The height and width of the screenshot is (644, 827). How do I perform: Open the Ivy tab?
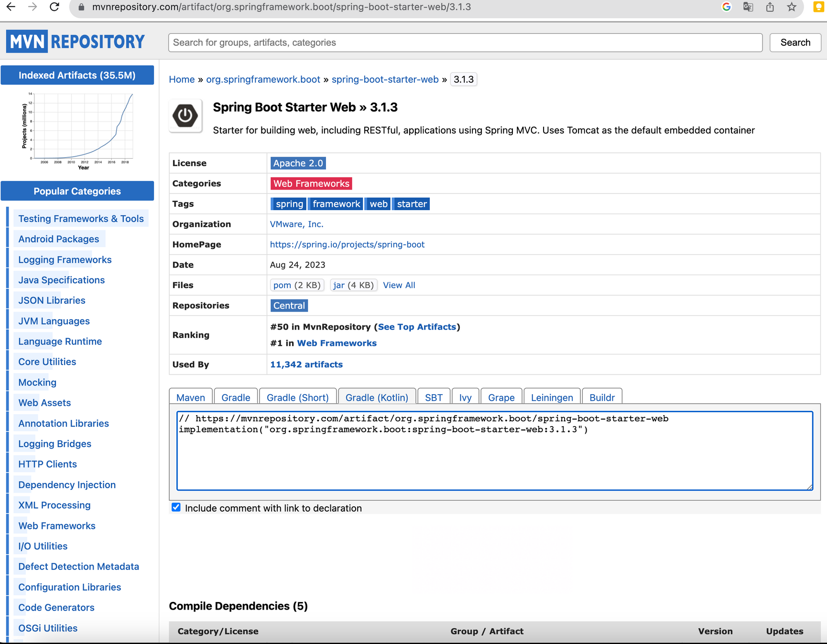point(465,397)
